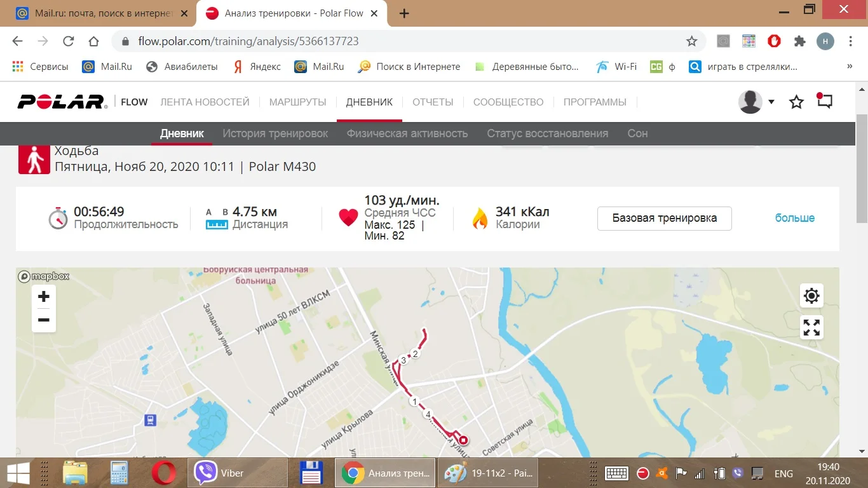Open the browser home page
Screen dimensions: 868x488
(94, 41)
